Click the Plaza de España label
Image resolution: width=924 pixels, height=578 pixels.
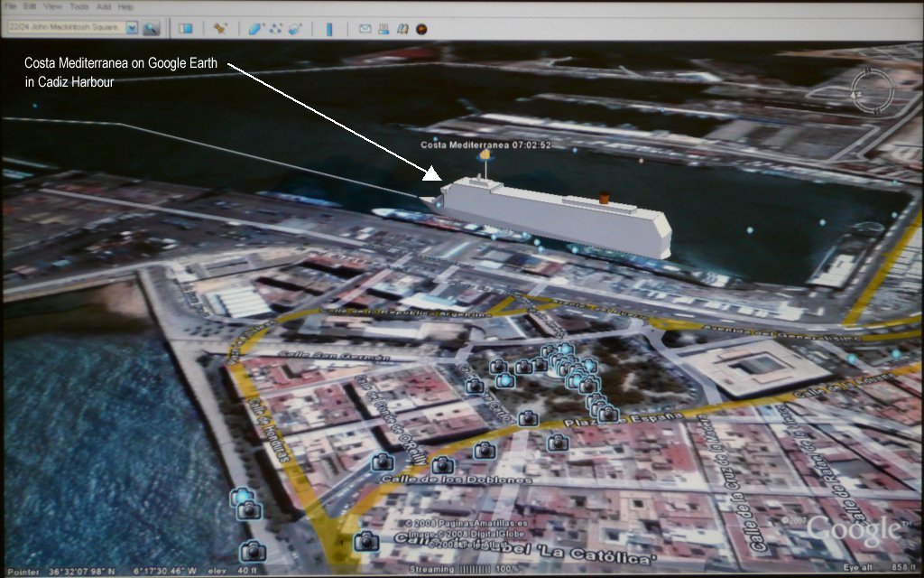[x=623, y=419]
